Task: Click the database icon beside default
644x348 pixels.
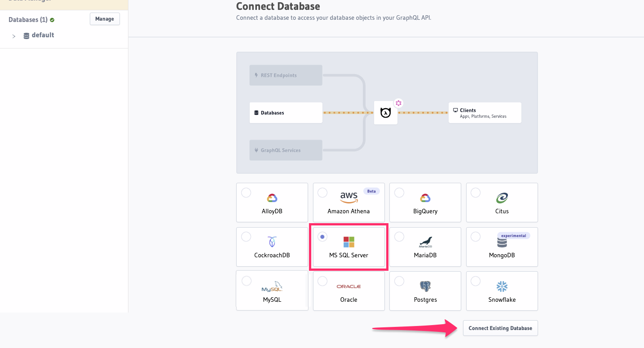Action: point(26,35)
